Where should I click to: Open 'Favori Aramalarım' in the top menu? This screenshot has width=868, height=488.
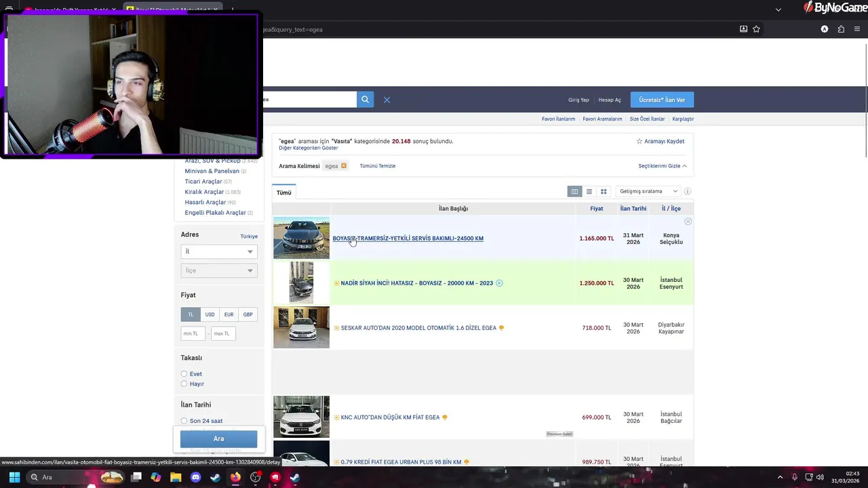[x=602, y=119]
